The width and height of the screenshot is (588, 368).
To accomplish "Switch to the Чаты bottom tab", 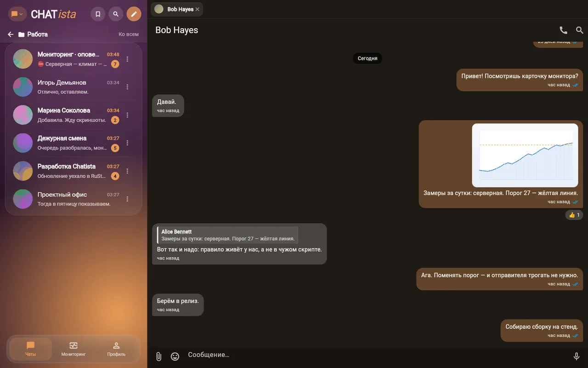I will (x=31, y=350).
